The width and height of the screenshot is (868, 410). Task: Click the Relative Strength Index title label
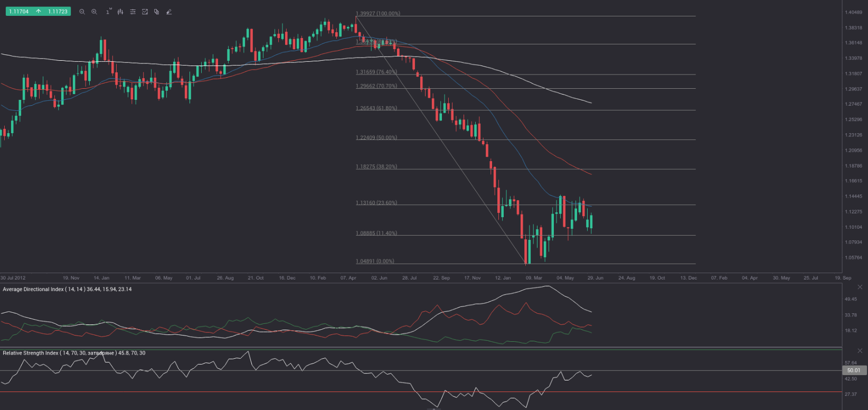[x=74, y=353]
